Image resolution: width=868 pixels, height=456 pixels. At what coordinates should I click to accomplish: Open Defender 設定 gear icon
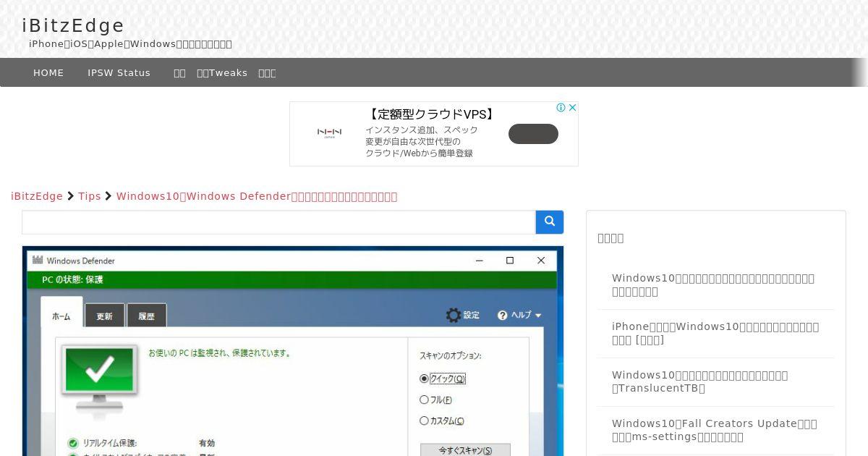pyautogui.click(x=454, y=315)
